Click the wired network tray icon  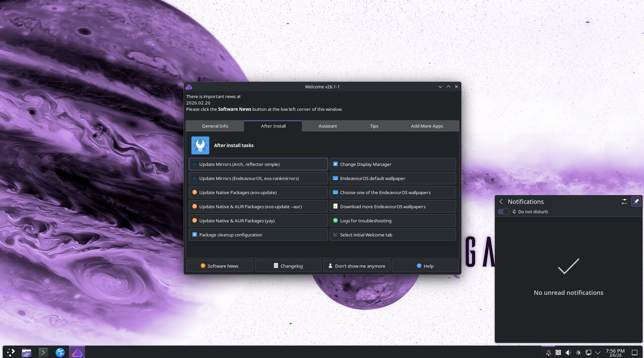point(588,353)
